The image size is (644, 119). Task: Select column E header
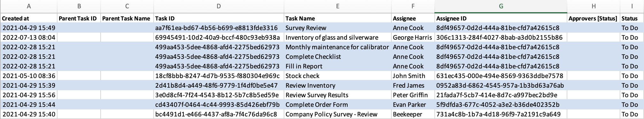click(338, 6)
